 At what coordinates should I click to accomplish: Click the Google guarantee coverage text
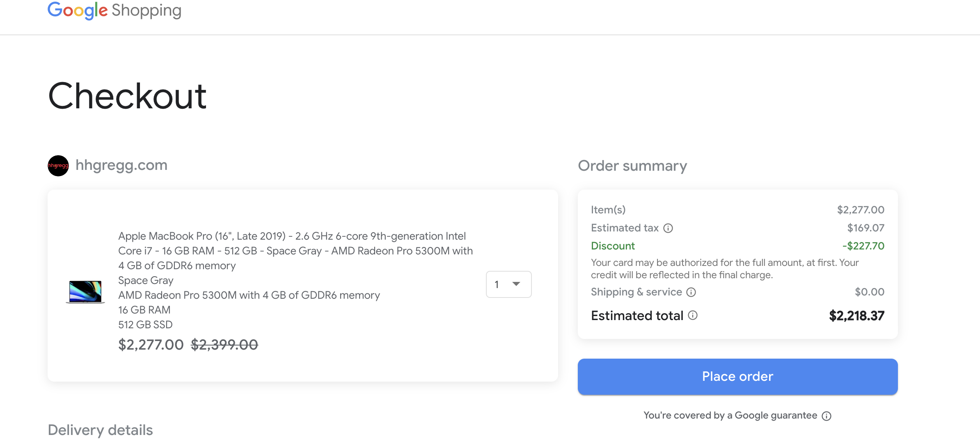coord(730,415)
